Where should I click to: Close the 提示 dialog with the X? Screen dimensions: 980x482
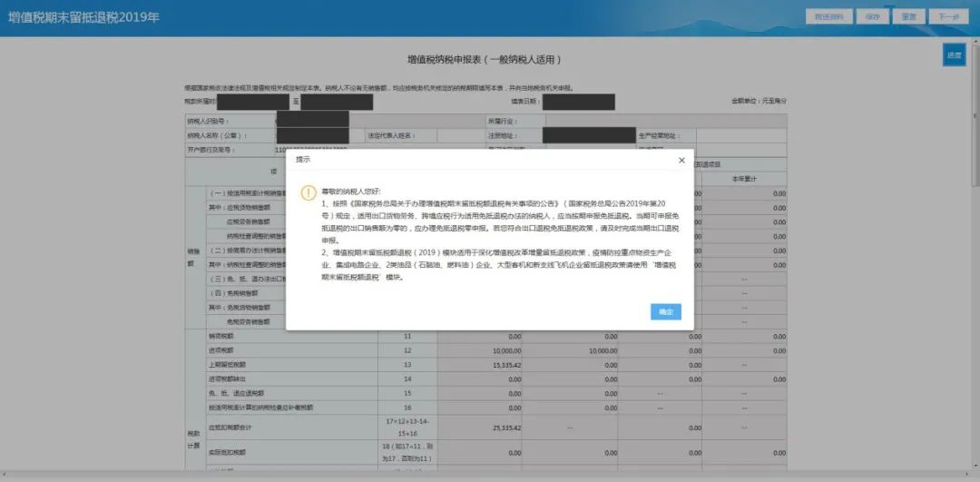point(681,160)
